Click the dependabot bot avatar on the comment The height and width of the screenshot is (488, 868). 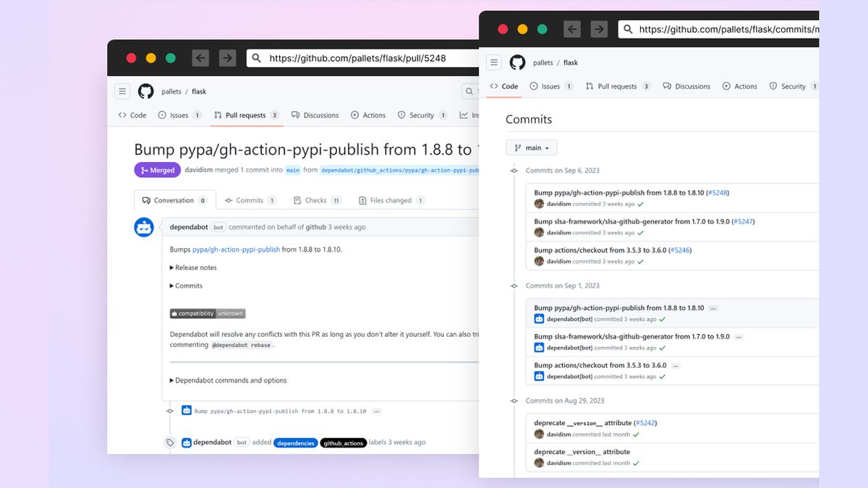[144, 226]
